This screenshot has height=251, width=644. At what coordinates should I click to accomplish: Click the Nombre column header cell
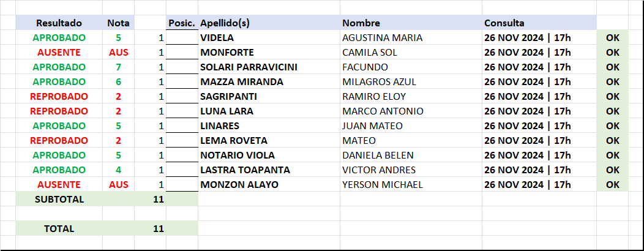(411, 23)
